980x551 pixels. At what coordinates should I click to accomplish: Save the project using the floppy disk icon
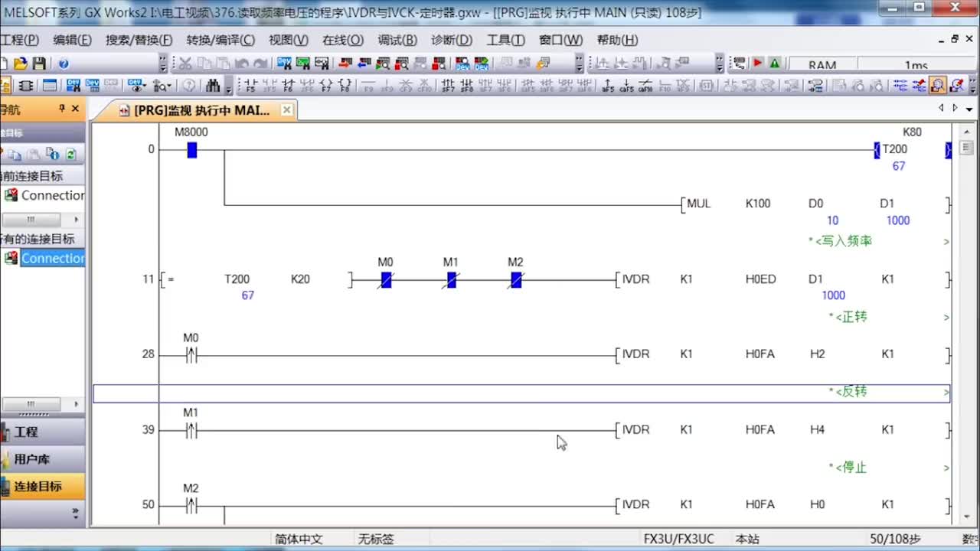(x=39, y=64)
